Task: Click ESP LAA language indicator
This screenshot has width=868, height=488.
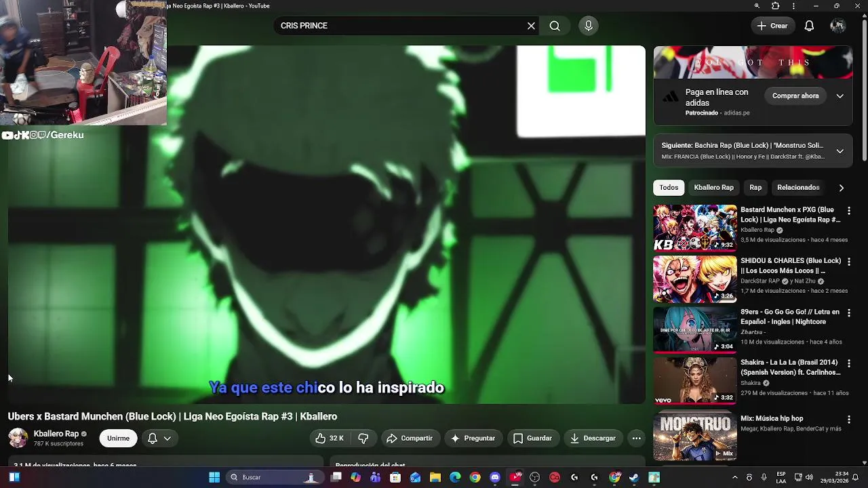Action: 781,477
